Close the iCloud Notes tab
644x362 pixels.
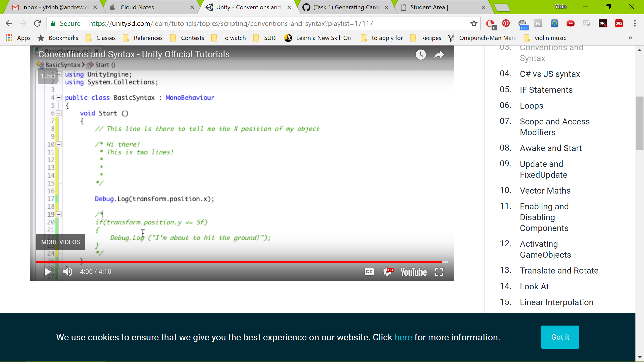click(192, 7)
